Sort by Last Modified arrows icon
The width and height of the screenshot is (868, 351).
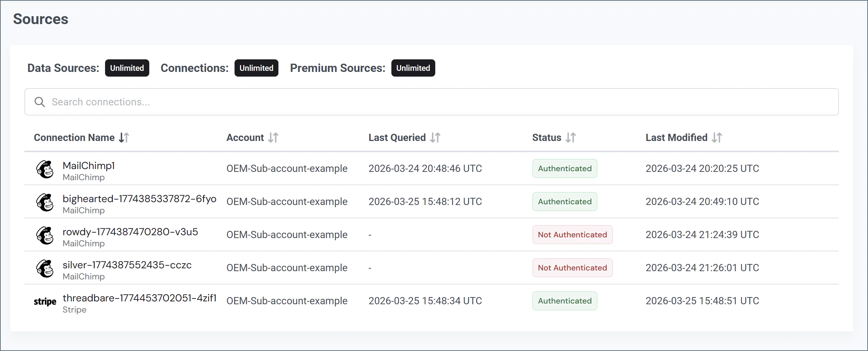(717, 137)
